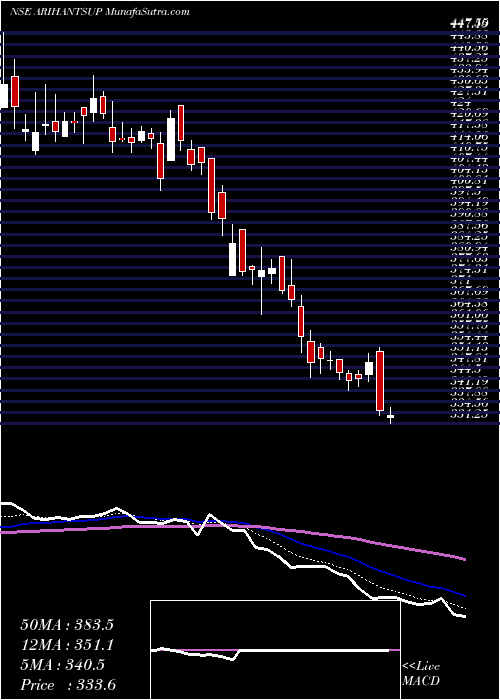Click the 414.06 price axis label
Screen dimensions: 500x700
tap(471, 138)
